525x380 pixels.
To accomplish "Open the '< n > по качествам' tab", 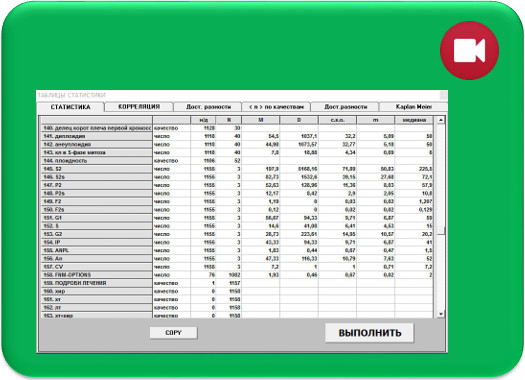I will (x=276, y=107).
